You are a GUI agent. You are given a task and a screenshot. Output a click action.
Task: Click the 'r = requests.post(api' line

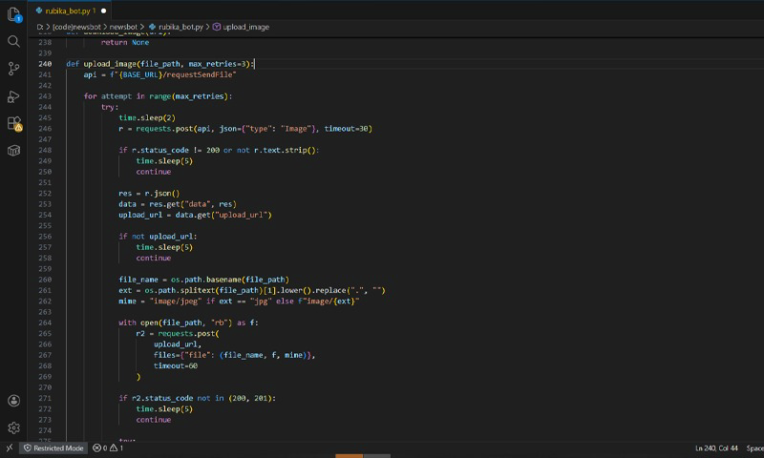coord(245,129)
